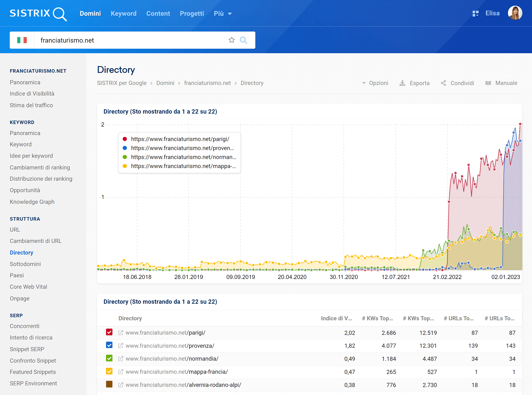
Task: Open the Domini tab
Action: (90, 14)
